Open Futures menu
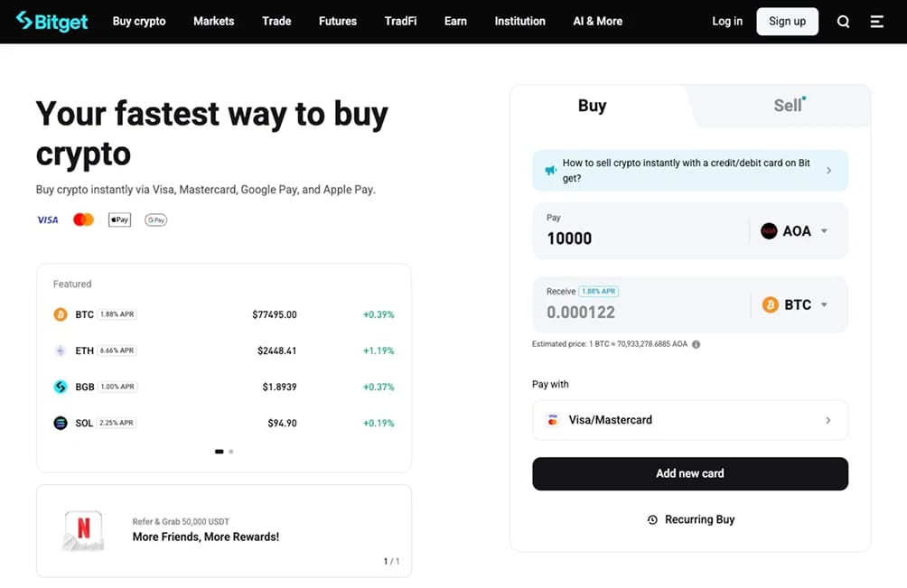The width and height of the screenshot is (907, 588). pyautogui.click(x=338, y=22)
